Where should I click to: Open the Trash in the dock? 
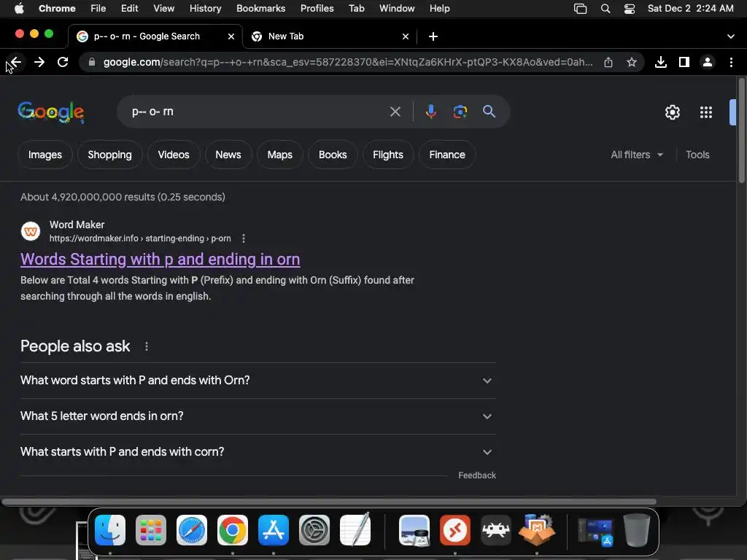(x=637, y=530)
